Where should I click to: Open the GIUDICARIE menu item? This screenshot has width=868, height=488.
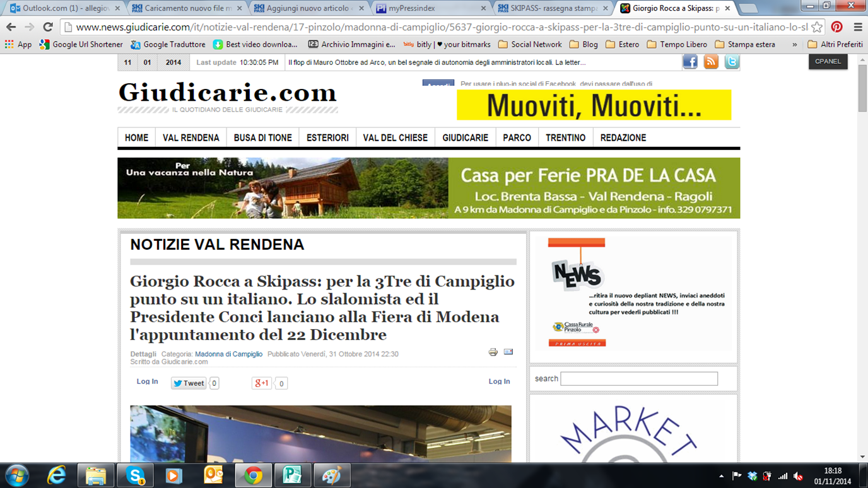coord(466,137)
